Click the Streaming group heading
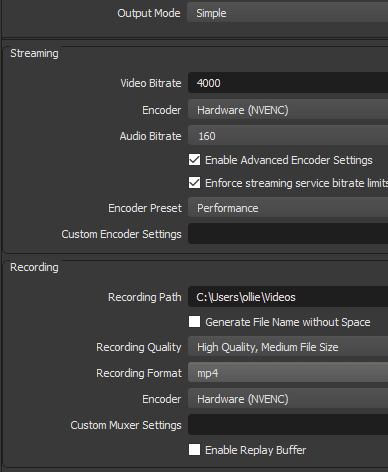388x472 pixels. click(x=34, y=53)
